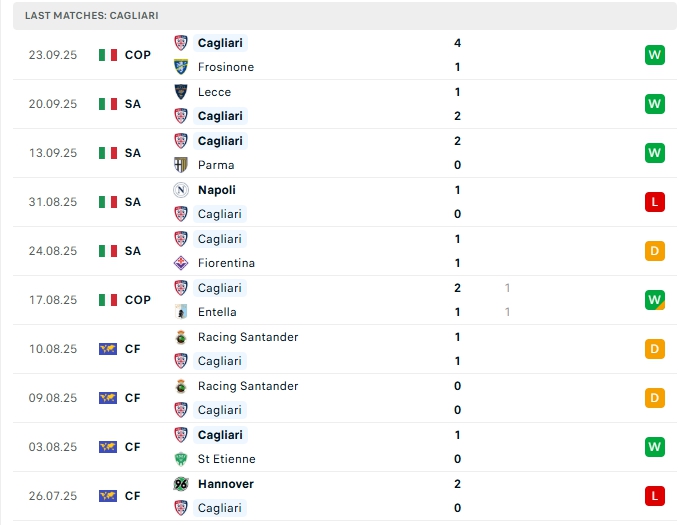686x525 pixels.
Task: Click the SA league label on 20.09.25
Action: pos(133,104)
